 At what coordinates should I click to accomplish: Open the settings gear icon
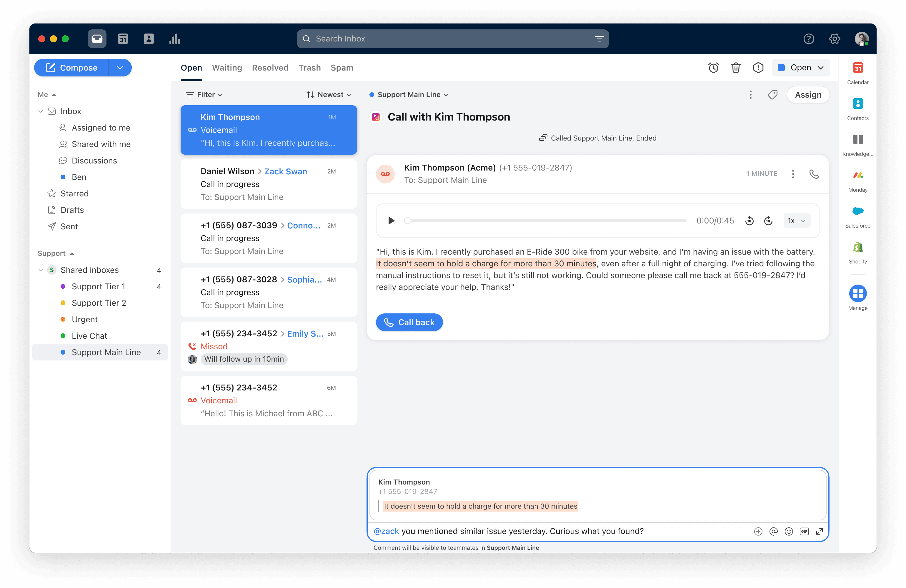[x=835, y=39]
